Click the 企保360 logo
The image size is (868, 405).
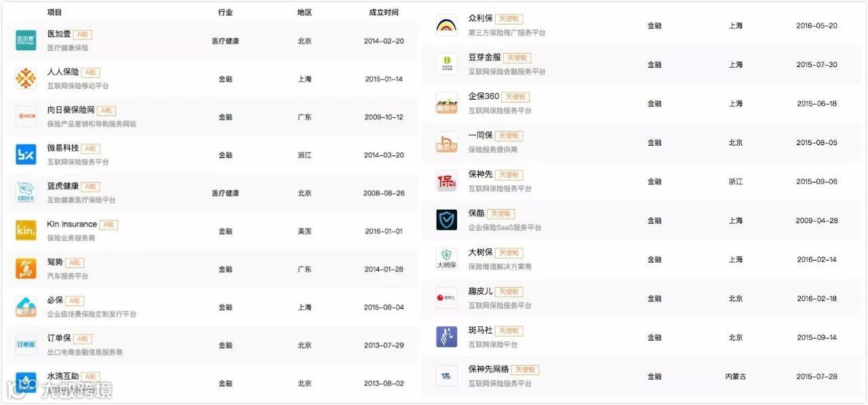[446, 103]
